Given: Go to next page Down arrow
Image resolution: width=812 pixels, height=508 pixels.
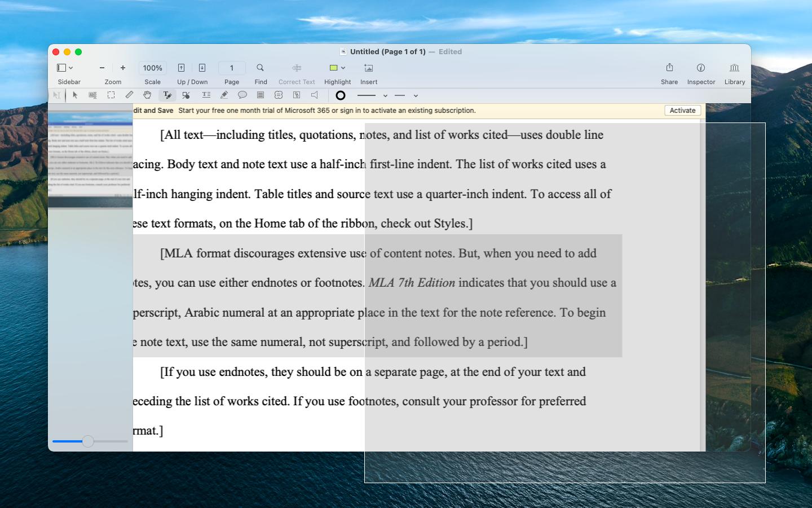Looking at the screenshot, I should coord(202,68).
